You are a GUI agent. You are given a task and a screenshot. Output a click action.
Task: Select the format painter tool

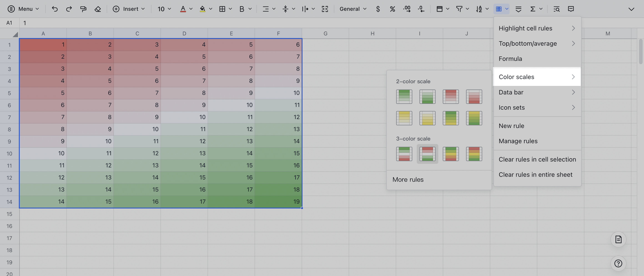coord(83,9)
